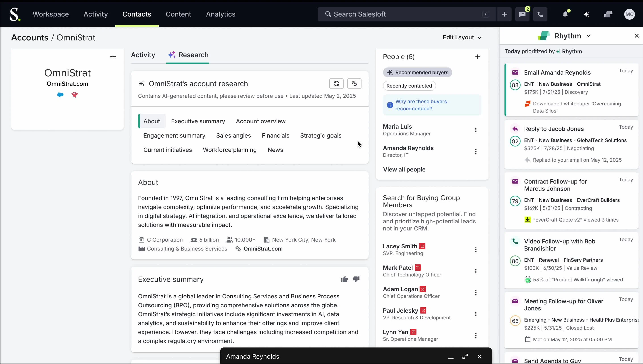
Task: Jump to Workforce planning section
Action: coord(230,150)
